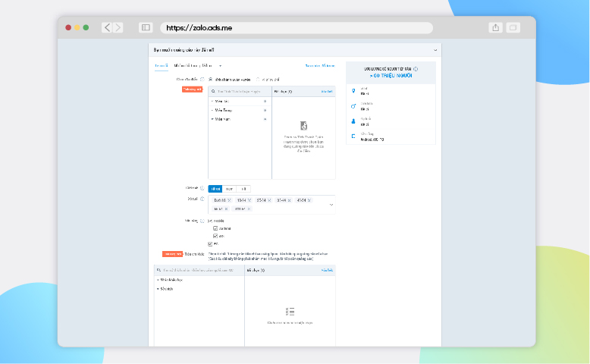Screen dimensions: 590x364
Task: Click the orange badge beside other criteria
Action: [x=172, y=254]
